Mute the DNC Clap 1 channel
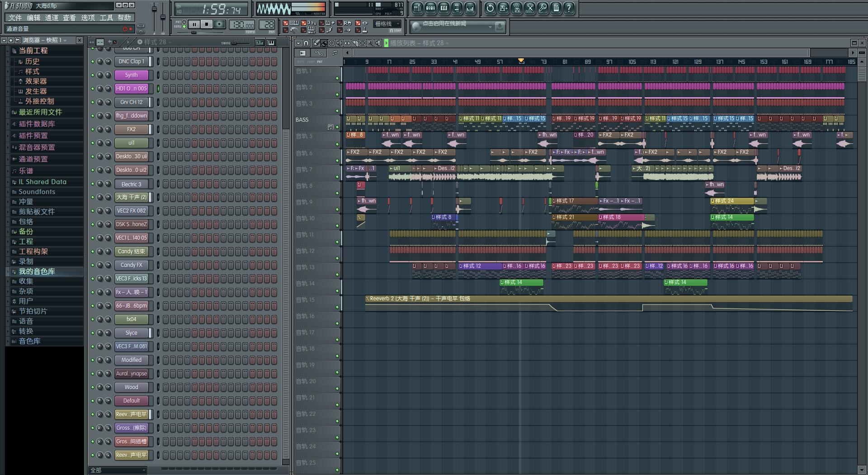 [x=93, y=62]
